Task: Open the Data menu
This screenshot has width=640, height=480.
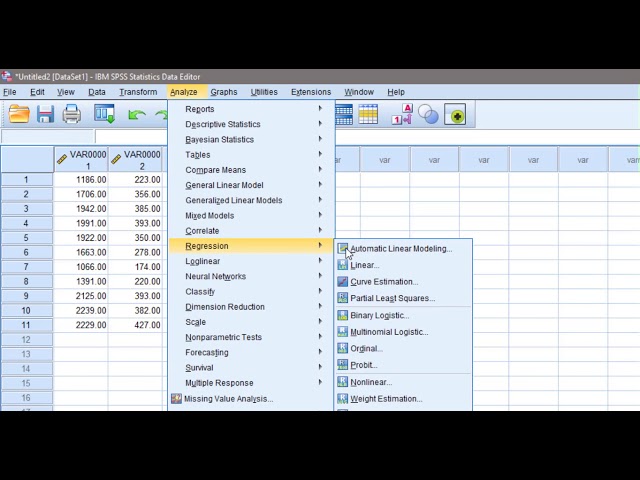Action: [x=97, y=92]
